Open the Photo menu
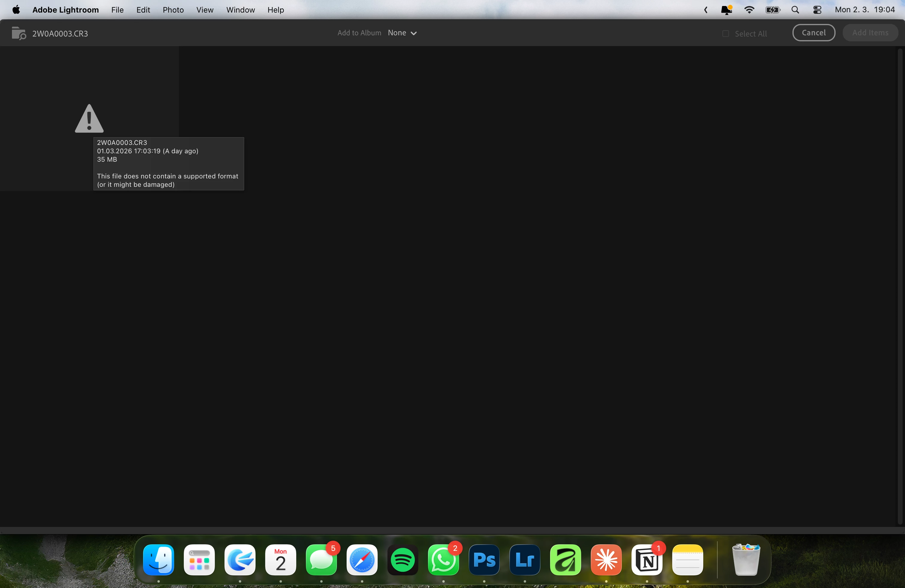Viewport: 905px width, 588px height. coord(173,10)
